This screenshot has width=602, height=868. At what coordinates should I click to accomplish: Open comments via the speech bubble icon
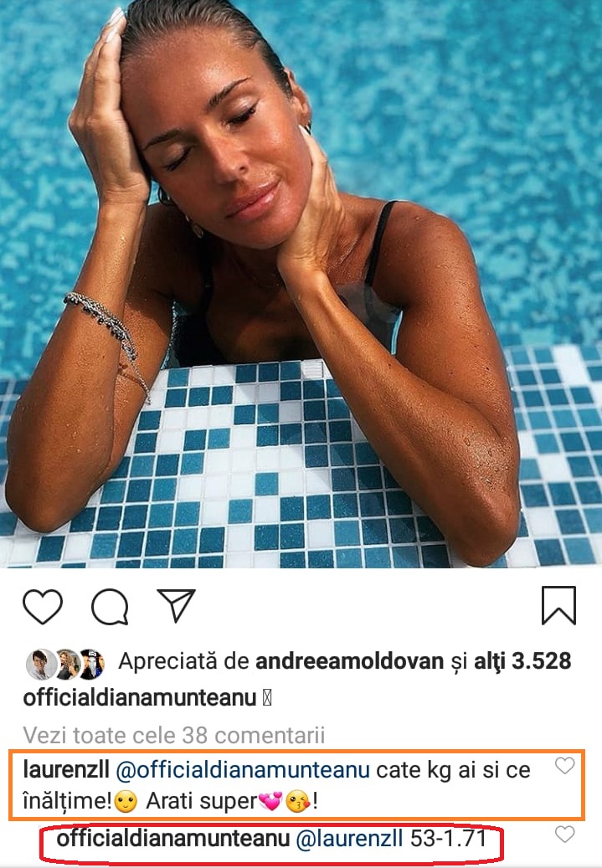point(111,607)
